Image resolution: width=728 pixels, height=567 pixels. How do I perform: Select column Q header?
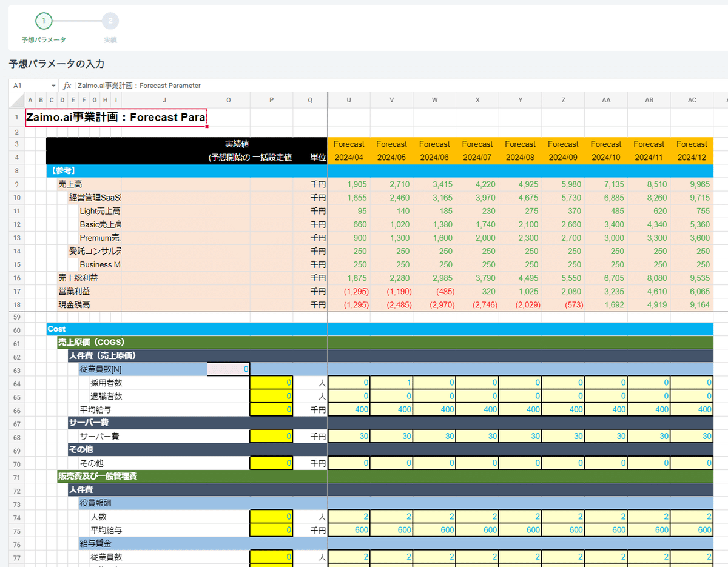coord(310,100)
